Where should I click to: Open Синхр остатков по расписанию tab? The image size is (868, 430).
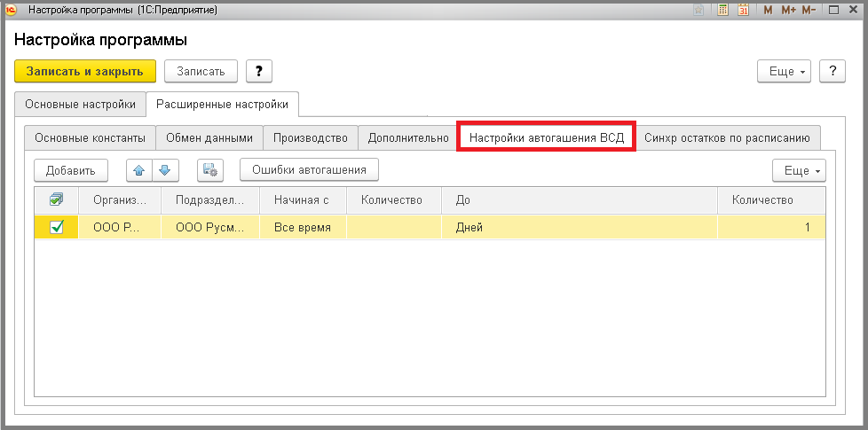pos(728,137)
